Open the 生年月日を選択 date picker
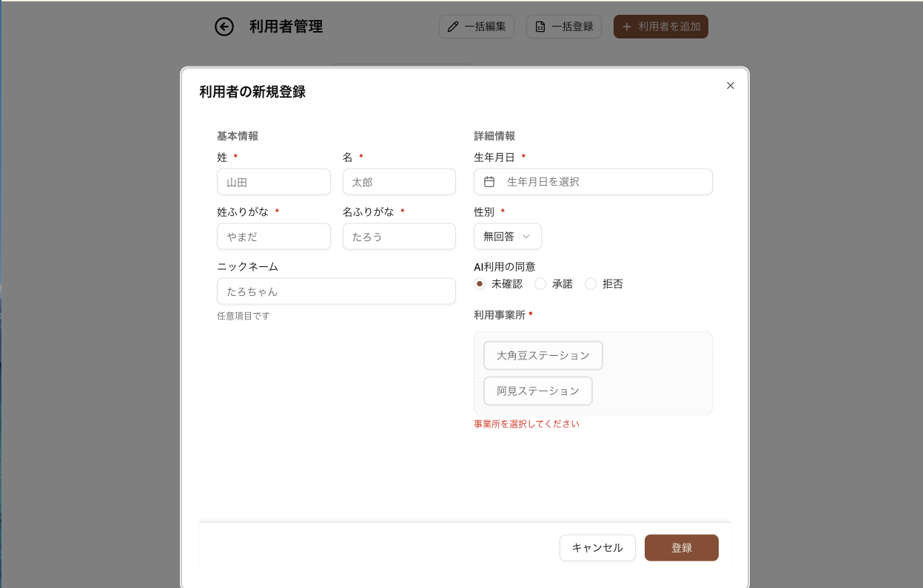 tap(600, 182)
